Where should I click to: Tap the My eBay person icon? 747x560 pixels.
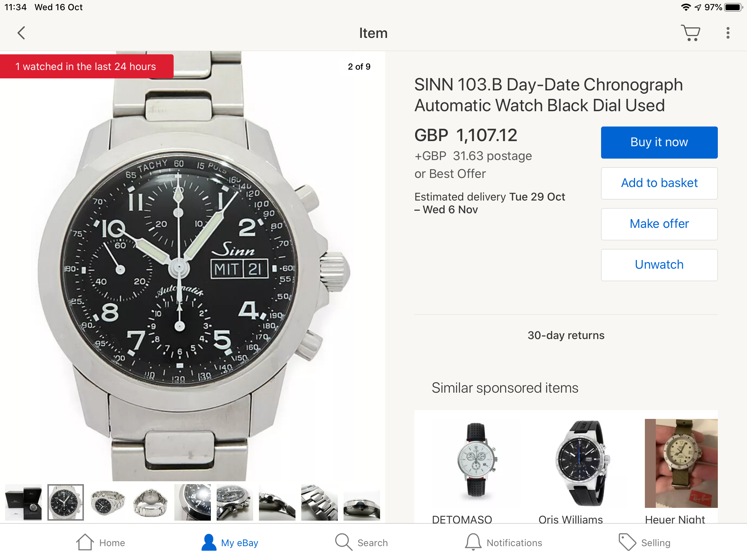pos(209,542)
